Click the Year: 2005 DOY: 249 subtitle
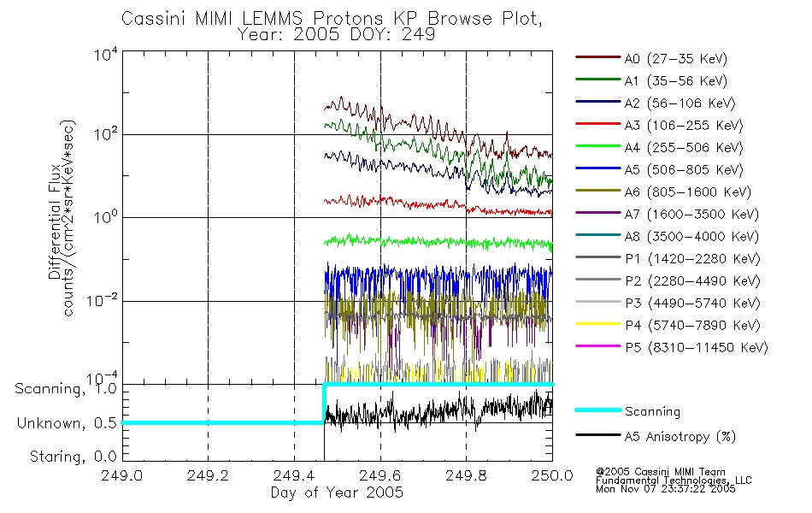The height and width of the screenshot is (513, 812). 336,35
